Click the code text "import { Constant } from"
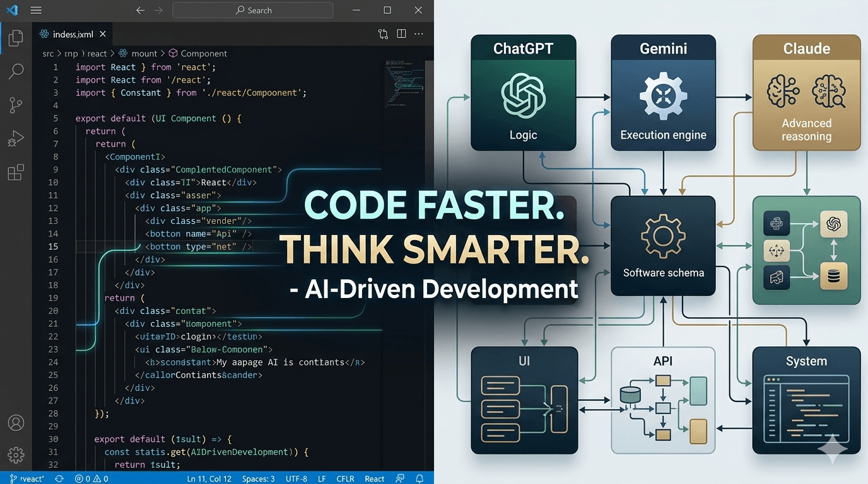This screenshot has height=484, width=868. pyautogui.click(x=135, y=93)
